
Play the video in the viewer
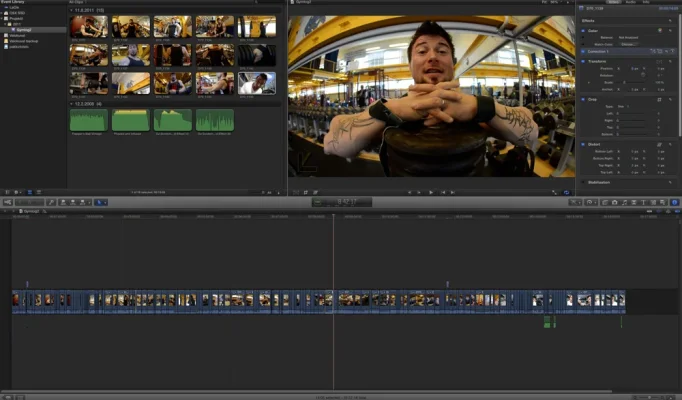coord(431,191)
